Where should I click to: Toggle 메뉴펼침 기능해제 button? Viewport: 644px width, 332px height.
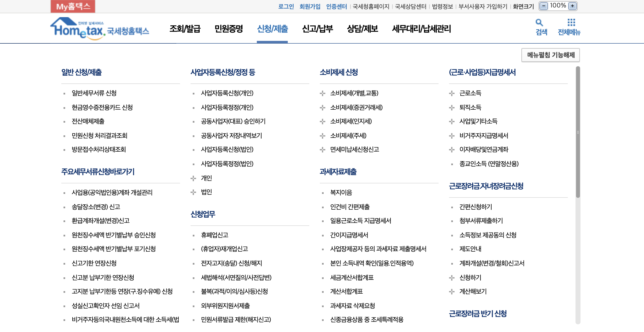coord(551,55)
